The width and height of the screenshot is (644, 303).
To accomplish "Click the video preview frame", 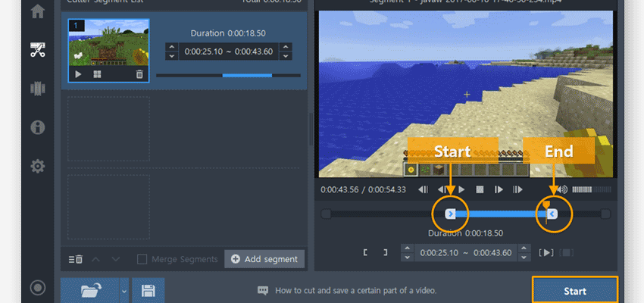I will 466,94.
